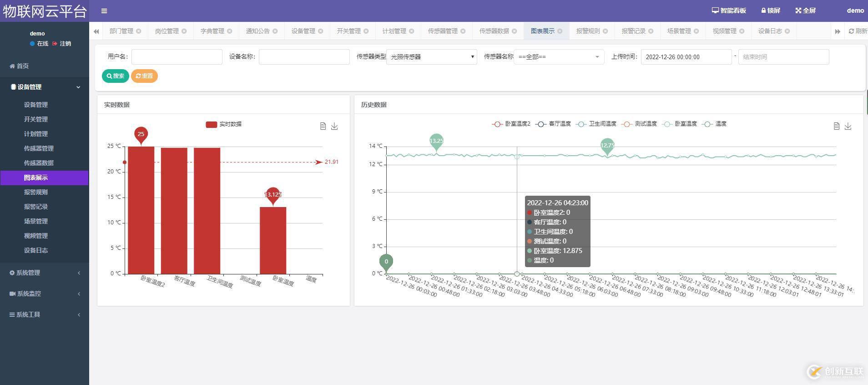Close the 字典管理 tab
The width and height of the screenshot is (868, 385).
[x=230, y=31]
